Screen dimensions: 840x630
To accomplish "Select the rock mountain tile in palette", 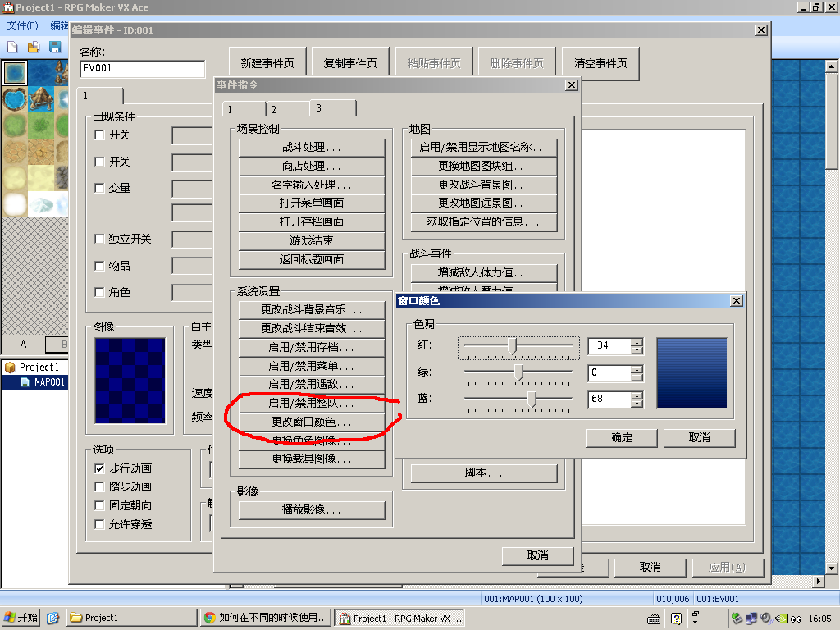I will tap(41, 99).
